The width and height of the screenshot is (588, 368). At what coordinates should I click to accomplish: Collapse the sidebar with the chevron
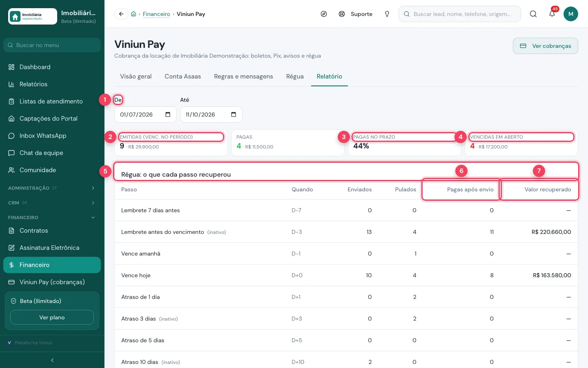[52, 360]
